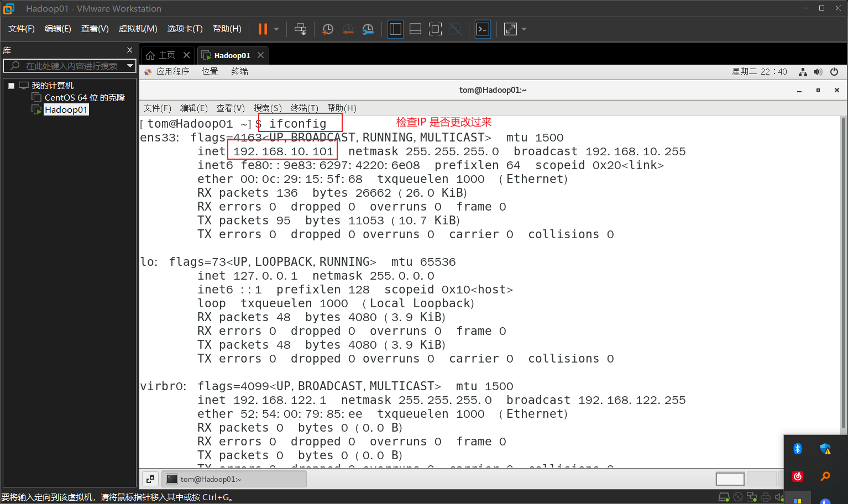Close the Hadoop01 tab

pos(260,55)
